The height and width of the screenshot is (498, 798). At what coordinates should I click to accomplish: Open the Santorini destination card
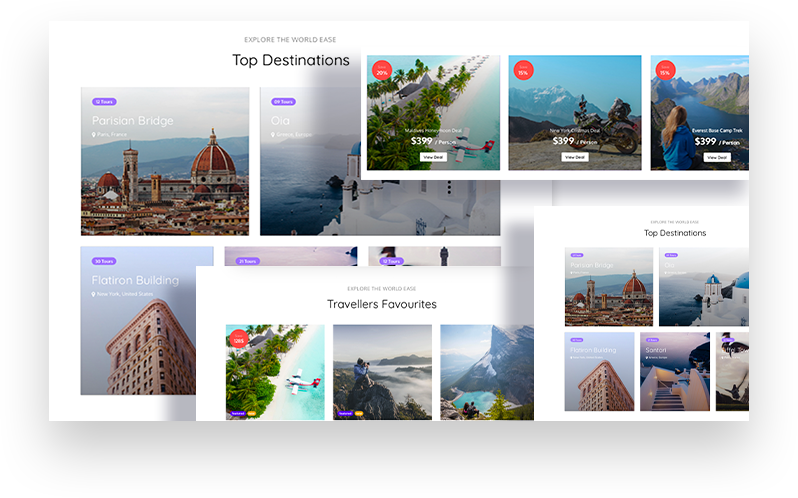tap(675, 371)
